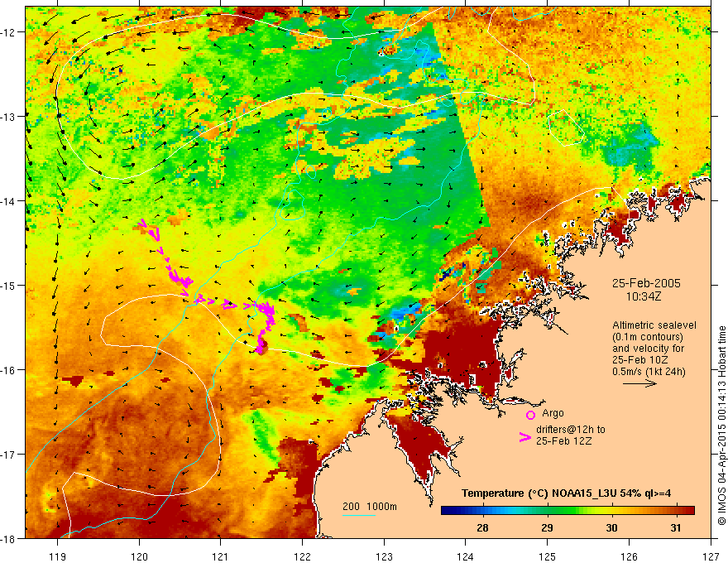
Task: Click latitude axis label -12
Action: coord(8,32)
